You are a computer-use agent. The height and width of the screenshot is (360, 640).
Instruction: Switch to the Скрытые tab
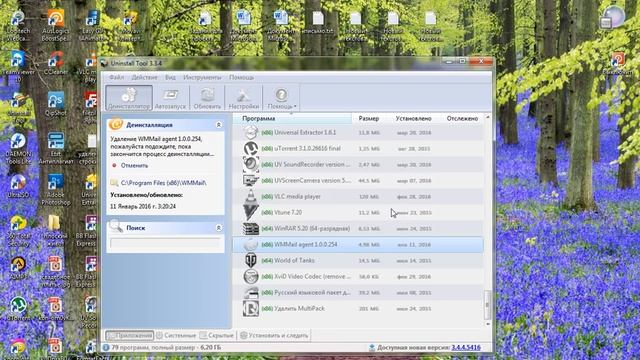coord(217,336)
